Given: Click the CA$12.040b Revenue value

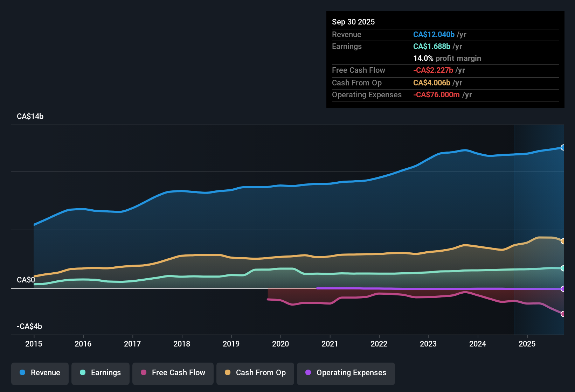Looking at the screenshot, I should point(434,34).
